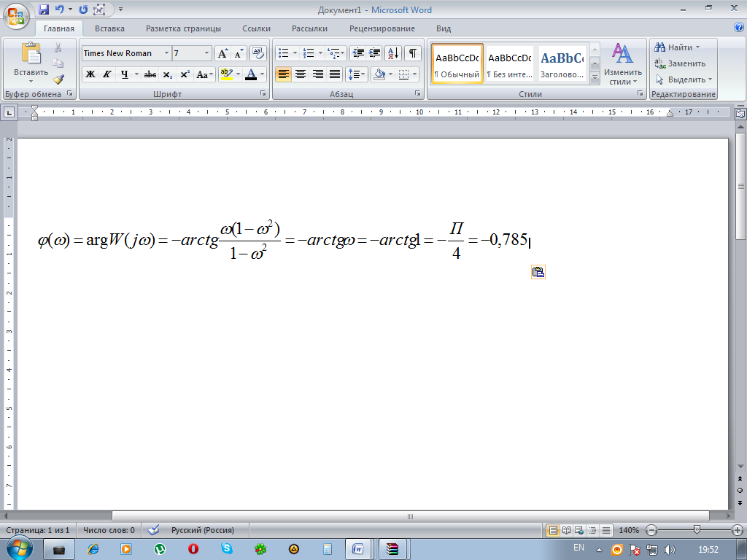Decrease paragraph indent
Viewport: 747px width, 560px height.
358,53
